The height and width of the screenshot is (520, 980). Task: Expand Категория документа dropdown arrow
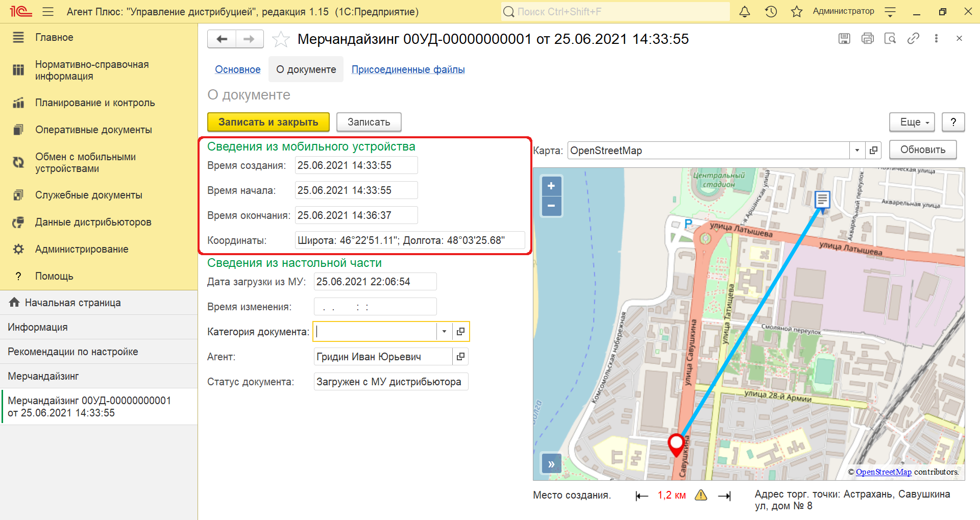(x=444, y=331)
